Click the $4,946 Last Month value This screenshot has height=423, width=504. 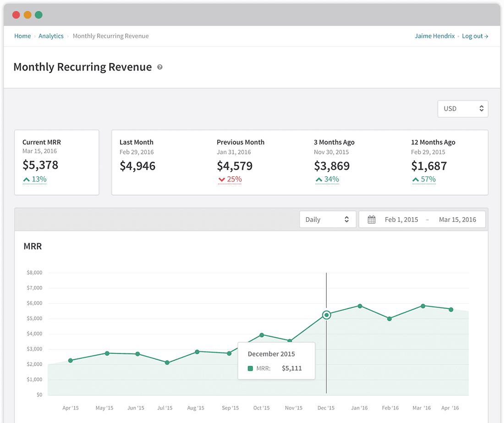(137, 166)
